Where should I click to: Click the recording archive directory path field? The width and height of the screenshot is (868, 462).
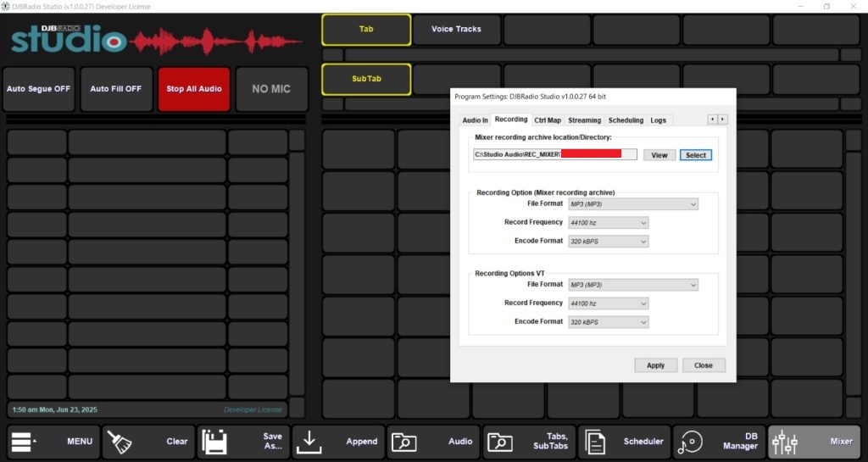pos(554,154)
